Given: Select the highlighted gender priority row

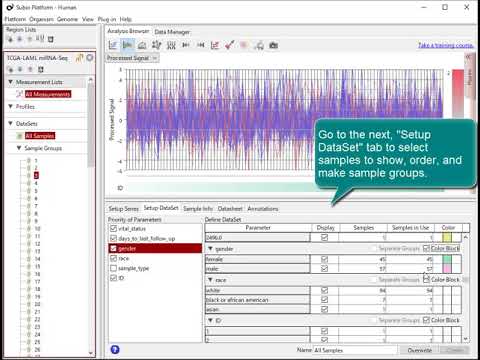Looking at the screenshot, I should coord(155,248).
